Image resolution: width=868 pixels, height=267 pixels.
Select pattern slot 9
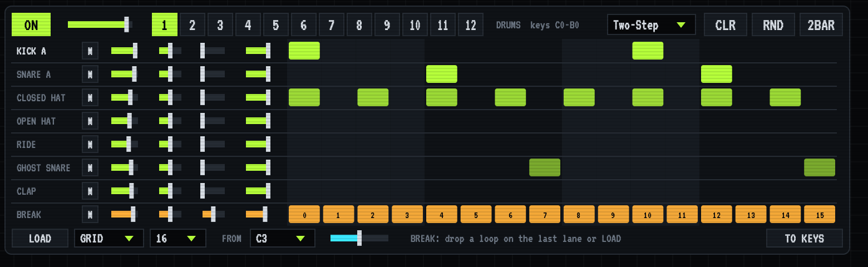(x=387, y=25)
